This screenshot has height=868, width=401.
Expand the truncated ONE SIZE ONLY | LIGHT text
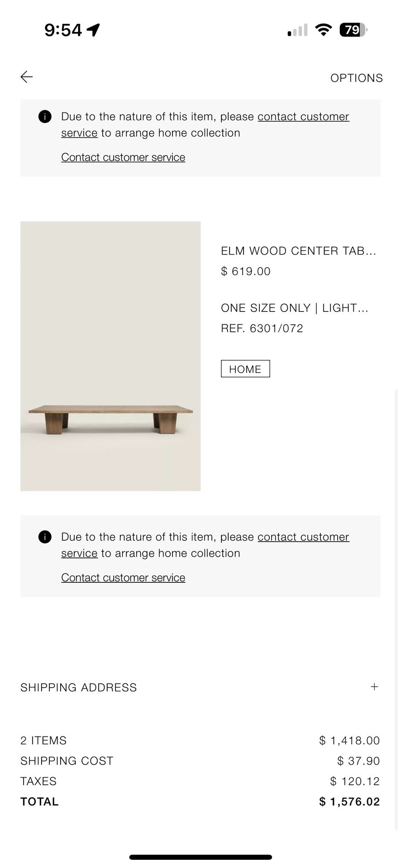pos(294,308)
